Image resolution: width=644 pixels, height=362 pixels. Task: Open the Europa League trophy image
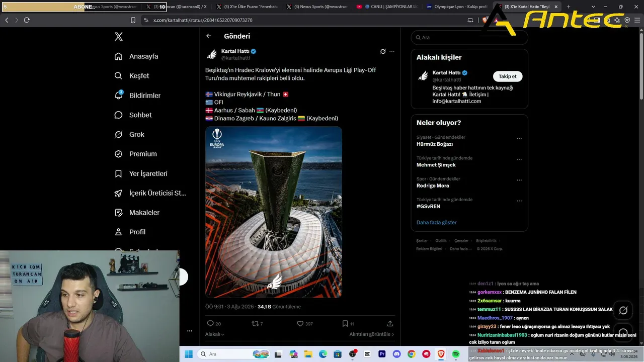click(274, 212)
